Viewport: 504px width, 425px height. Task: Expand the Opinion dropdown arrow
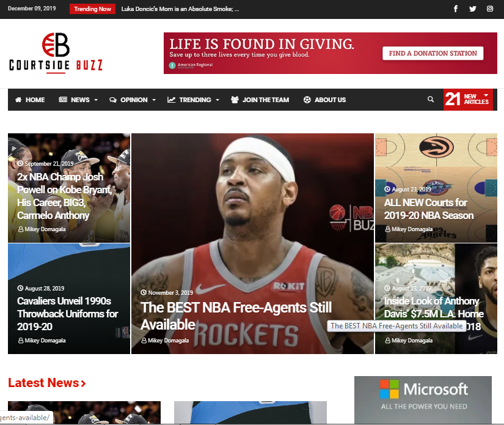(154, 100)
